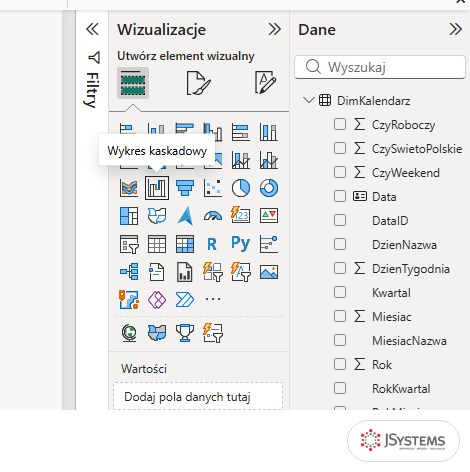The height and width of the screenshot is (472, 470).
Task: Click the 'Dodaj pola danych tutaj' well
Action: click(198, 396)
